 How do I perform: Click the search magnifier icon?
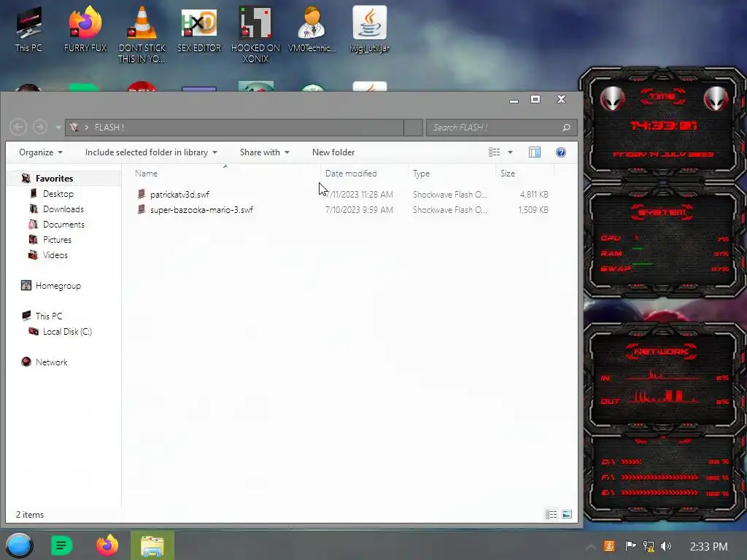click(566, 128)
